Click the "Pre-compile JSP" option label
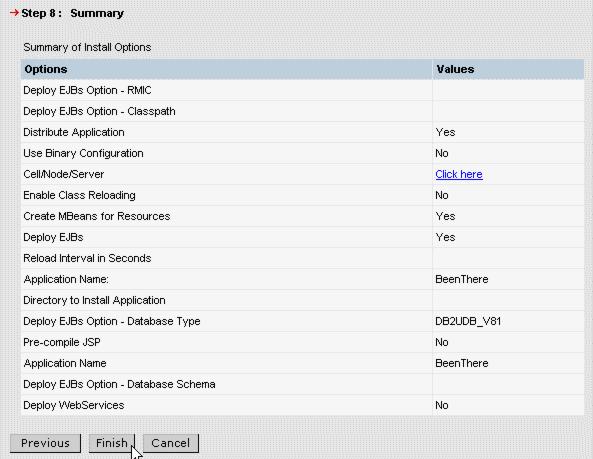 (x=62, y=342)
